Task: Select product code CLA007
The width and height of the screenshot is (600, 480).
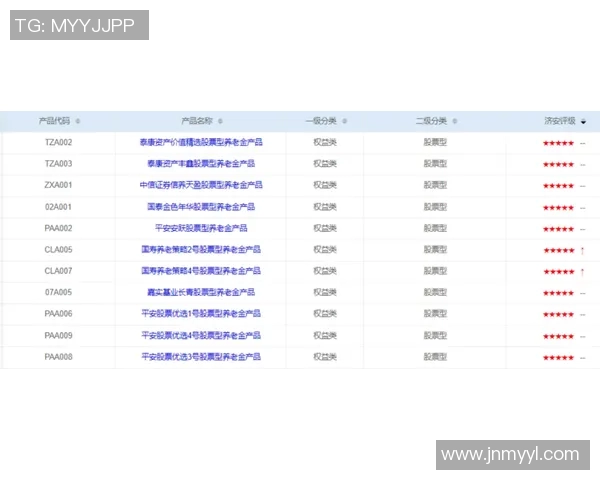Action: pos(58,271)
